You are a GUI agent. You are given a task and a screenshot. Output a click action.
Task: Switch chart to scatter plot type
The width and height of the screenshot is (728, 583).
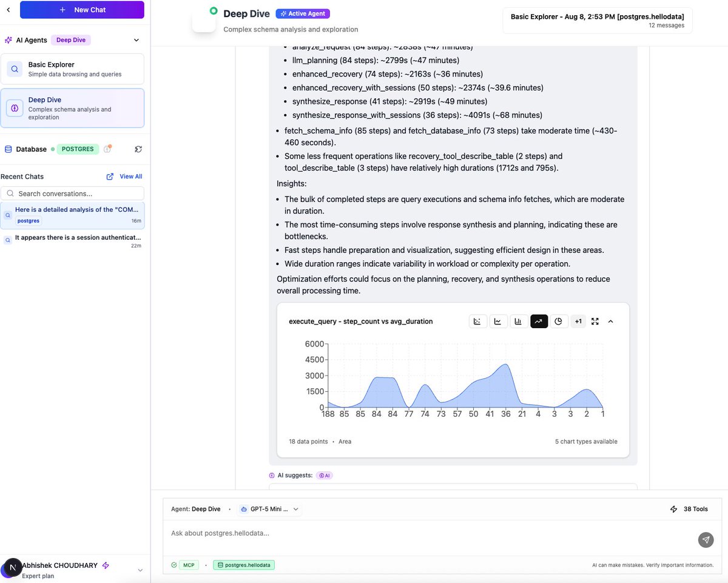[x=478, y=322]
